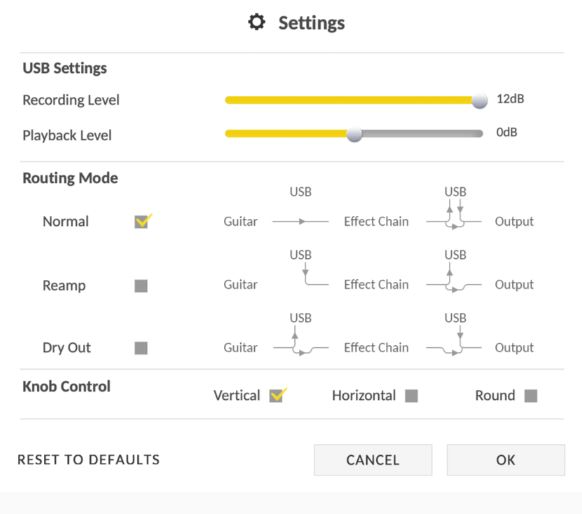582x514 pixels.
Task: Click the Reamp USB output routing diagram
Action: tap(454, 278)
